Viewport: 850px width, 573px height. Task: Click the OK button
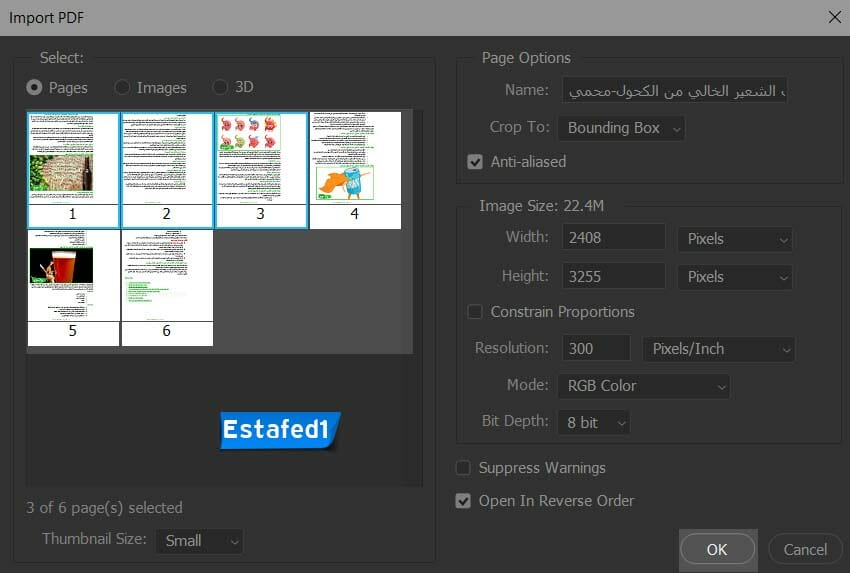pos(717,549)
